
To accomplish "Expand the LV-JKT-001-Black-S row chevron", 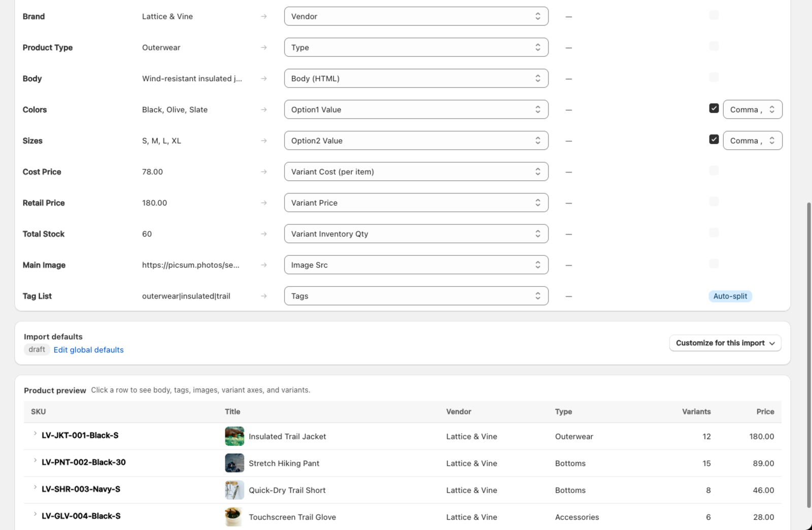I will (x=35, y=434).
